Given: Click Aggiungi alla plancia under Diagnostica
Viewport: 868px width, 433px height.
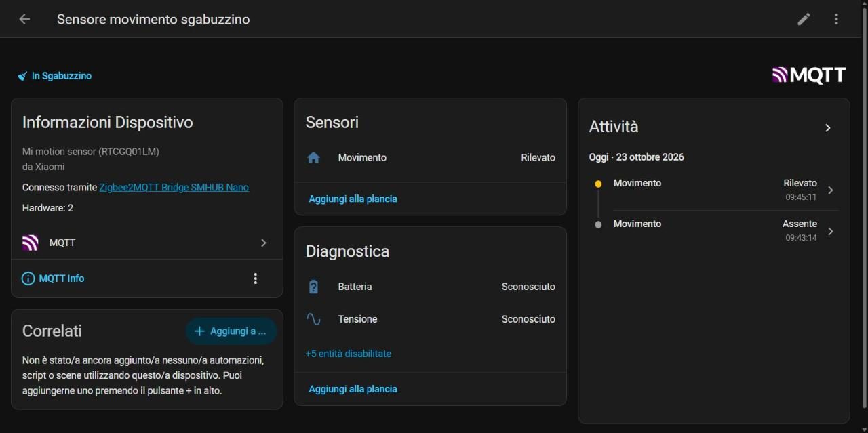Looking at the screenshot, I should pyautogui.click(x=353, y=389).
